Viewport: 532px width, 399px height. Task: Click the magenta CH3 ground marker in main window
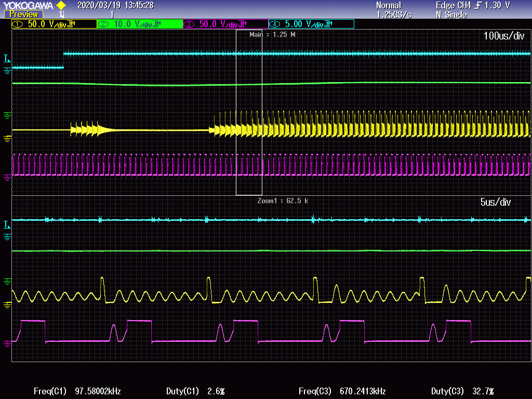(7, 178)
